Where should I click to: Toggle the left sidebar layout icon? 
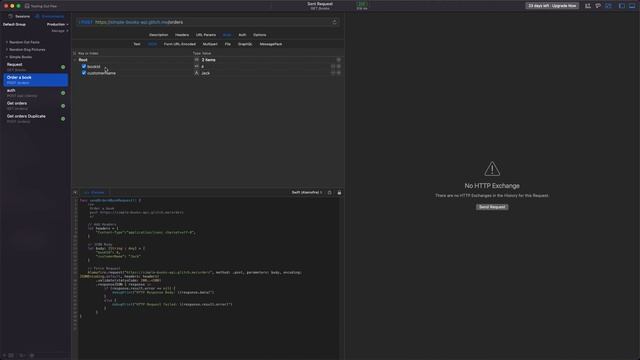point(622,6)
